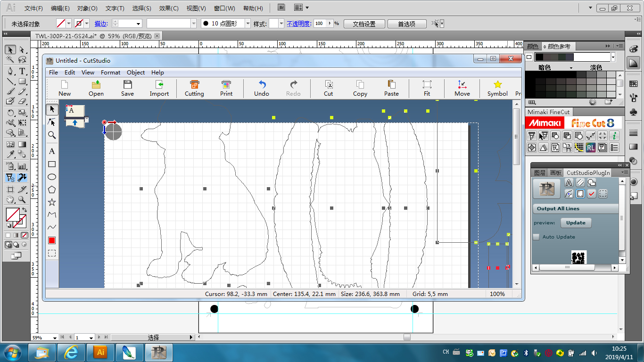
Task: Click the Cutting button in CutStudio toolbar
Action: [194, 88]
